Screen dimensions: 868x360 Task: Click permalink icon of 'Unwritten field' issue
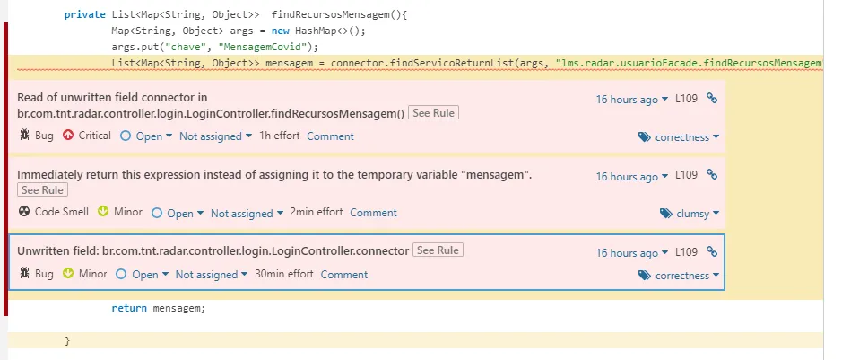(x=711, y=252)
